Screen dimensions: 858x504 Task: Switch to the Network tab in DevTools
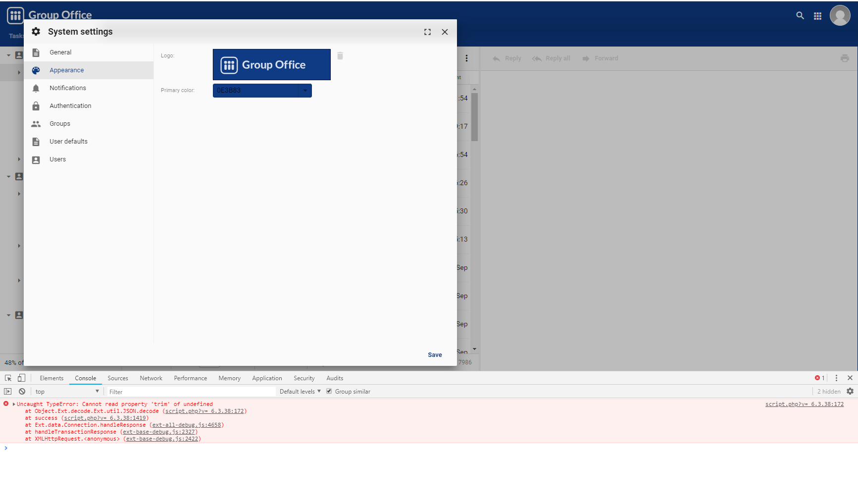[151, 378]
